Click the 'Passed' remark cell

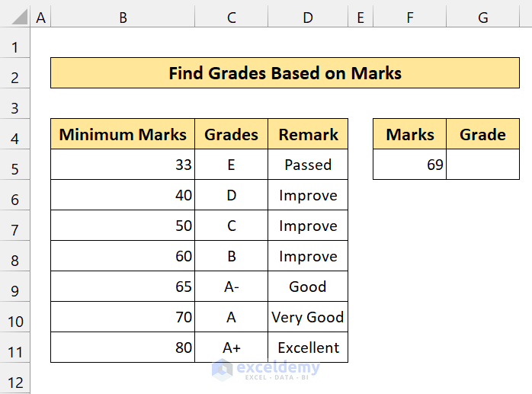tap(308, 165)
